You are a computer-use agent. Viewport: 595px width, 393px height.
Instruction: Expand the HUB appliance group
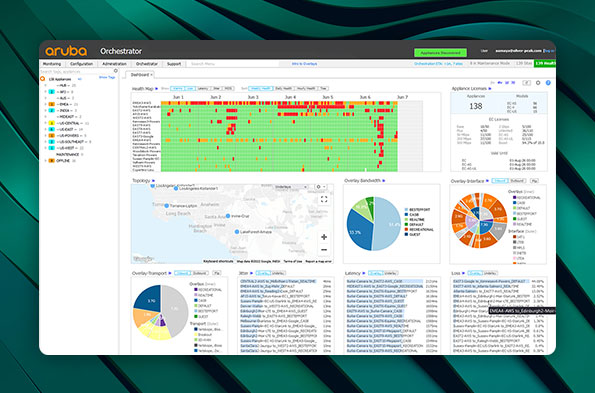click(x=46, y=85)
